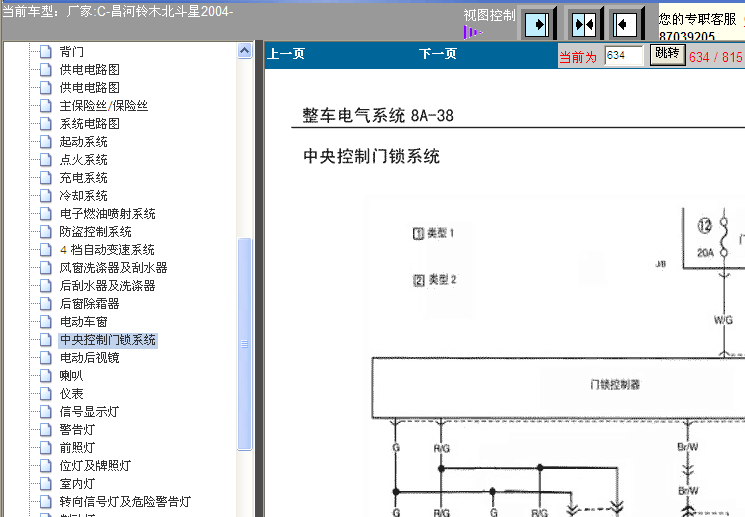745x517 pixels.
Task: Select 喇叭 entry
Action: click(71, 376)
